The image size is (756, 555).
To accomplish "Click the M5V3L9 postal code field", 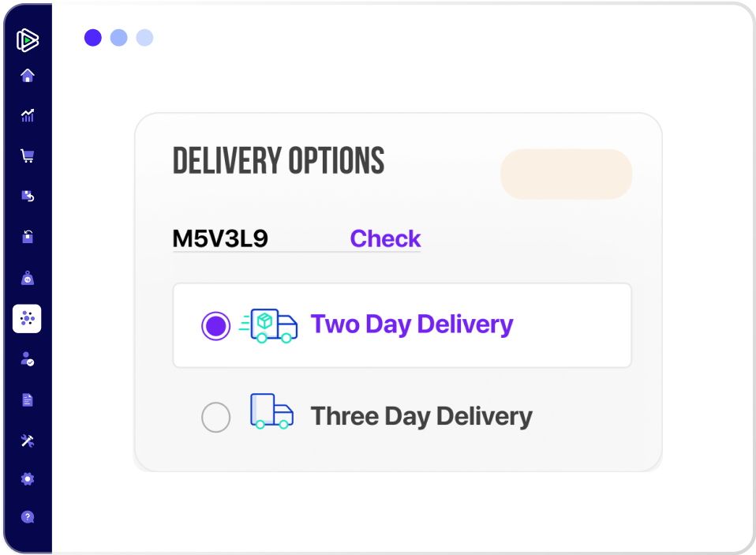I will click(221, 238).
